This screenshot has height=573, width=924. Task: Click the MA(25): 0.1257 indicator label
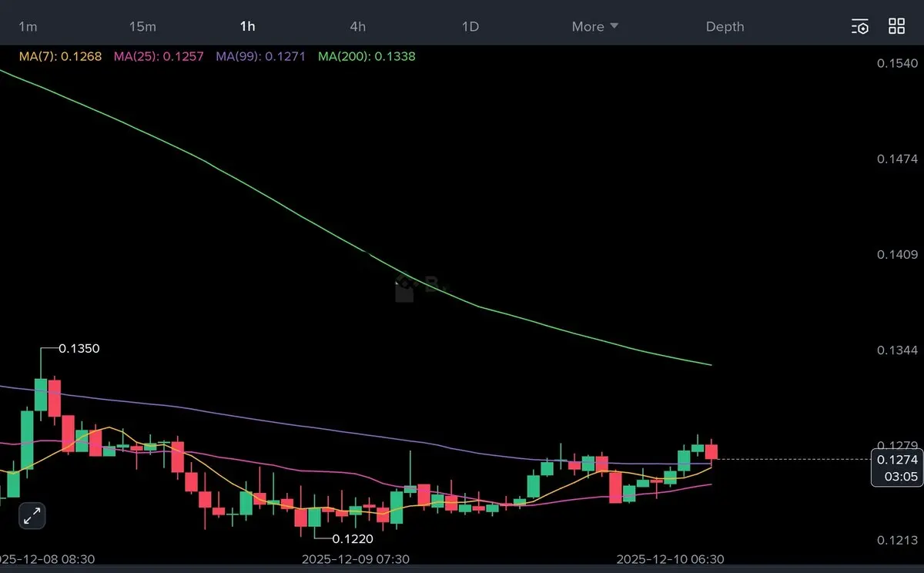point(159,56)
